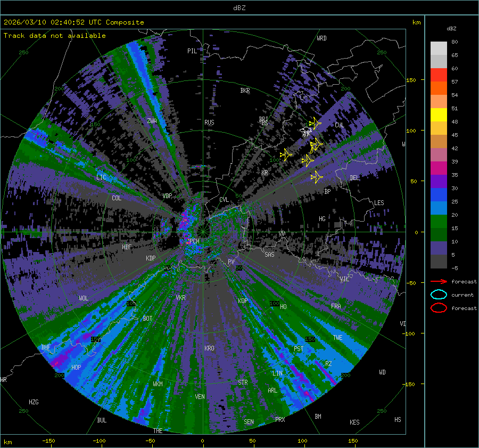479x448 pixels.
Task: Select yellow aircraft icon nearest the BP label
Action: [317, 177]
